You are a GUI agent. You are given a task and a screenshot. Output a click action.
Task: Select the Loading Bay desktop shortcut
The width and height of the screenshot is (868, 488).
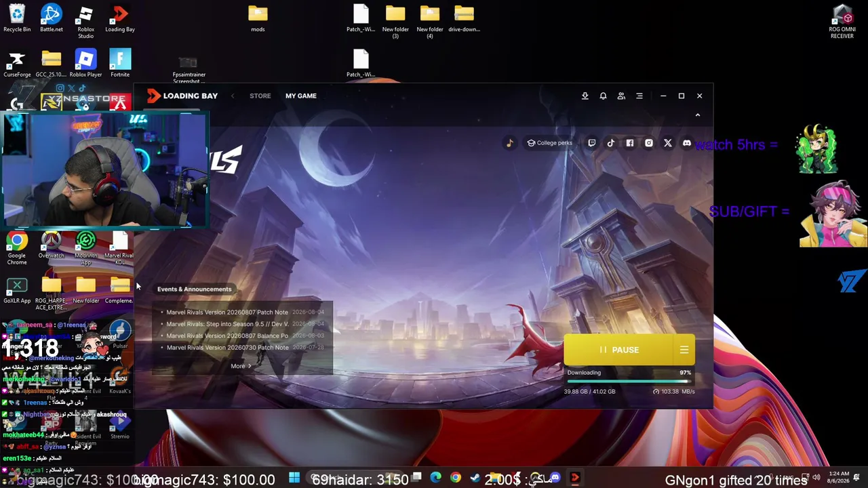pos(120,18)
